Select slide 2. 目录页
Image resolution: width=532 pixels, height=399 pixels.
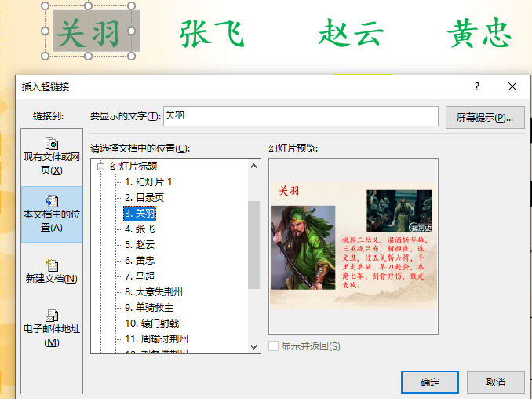point(144,198)
